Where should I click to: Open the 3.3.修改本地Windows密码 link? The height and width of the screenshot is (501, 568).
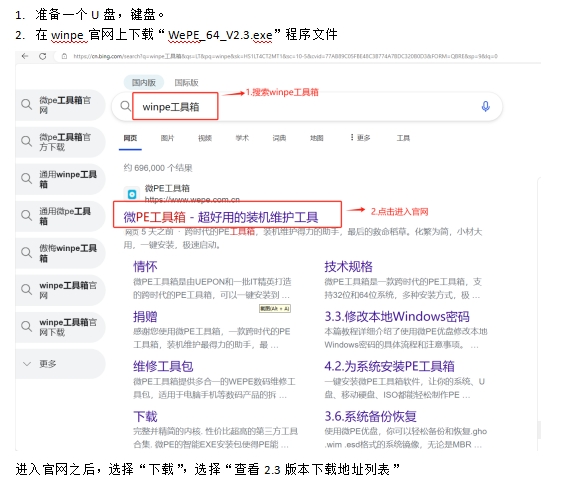tap(397, 316)
